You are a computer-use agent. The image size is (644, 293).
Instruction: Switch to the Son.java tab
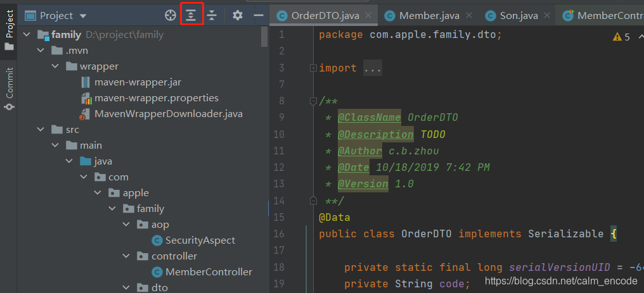[x=518, y=16]
